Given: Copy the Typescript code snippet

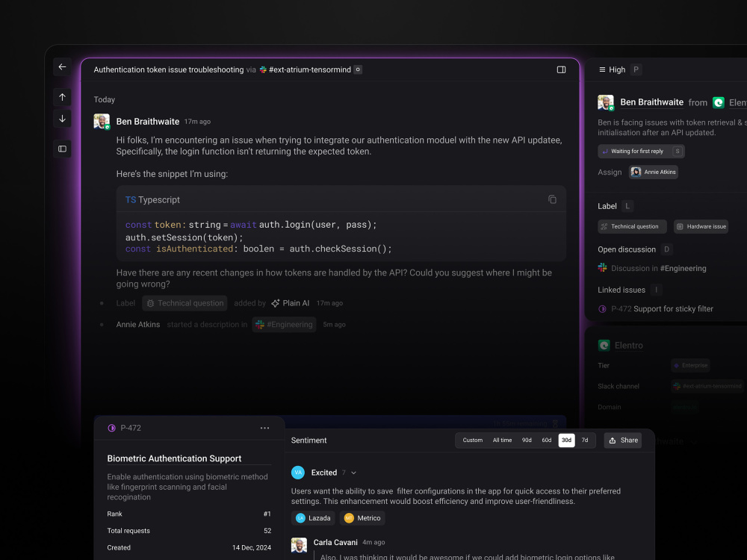Looking at the screenshot, I should click(552, 199).
